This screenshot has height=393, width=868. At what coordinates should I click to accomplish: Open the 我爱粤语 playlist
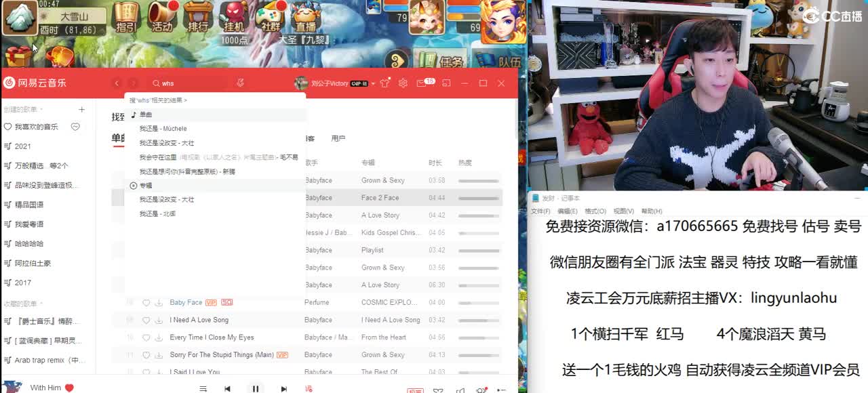pos(29,224)
